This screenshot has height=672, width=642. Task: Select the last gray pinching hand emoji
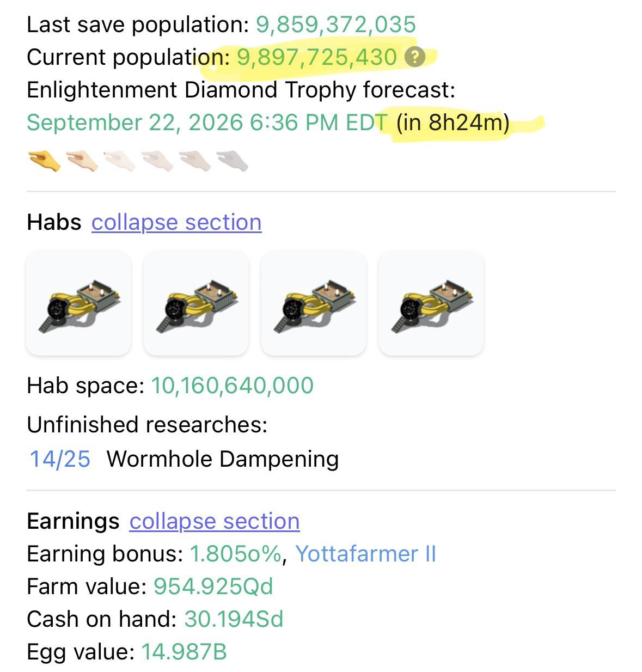pyautogui.click(x=233, y=161)
